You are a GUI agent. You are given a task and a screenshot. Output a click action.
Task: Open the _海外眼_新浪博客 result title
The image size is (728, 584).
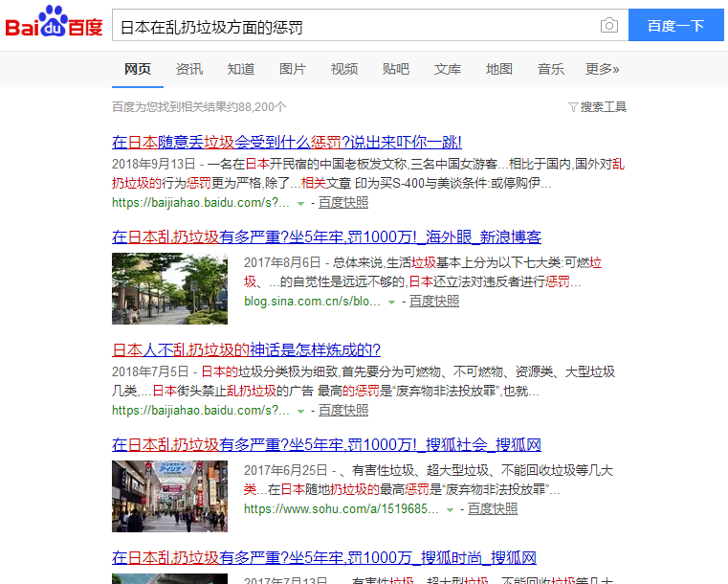pos(326,236)
